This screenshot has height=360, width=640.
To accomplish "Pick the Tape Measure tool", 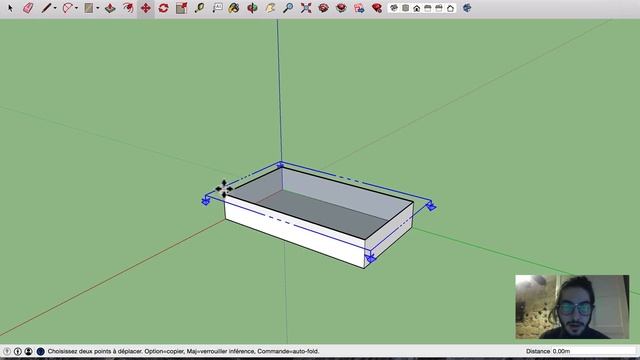I will click(x=200, y=8).
